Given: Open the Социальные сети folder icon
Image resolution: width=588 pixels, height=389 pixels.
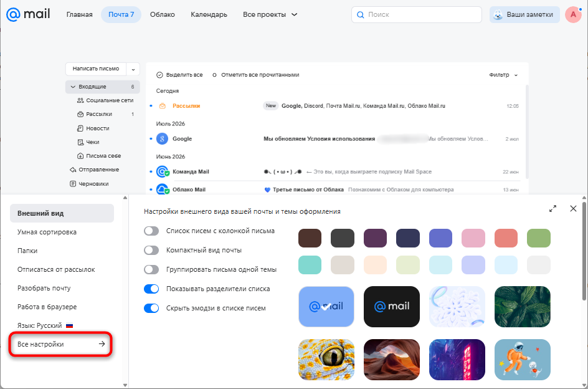Looking at the screenshot, I should tap(80, 100).
